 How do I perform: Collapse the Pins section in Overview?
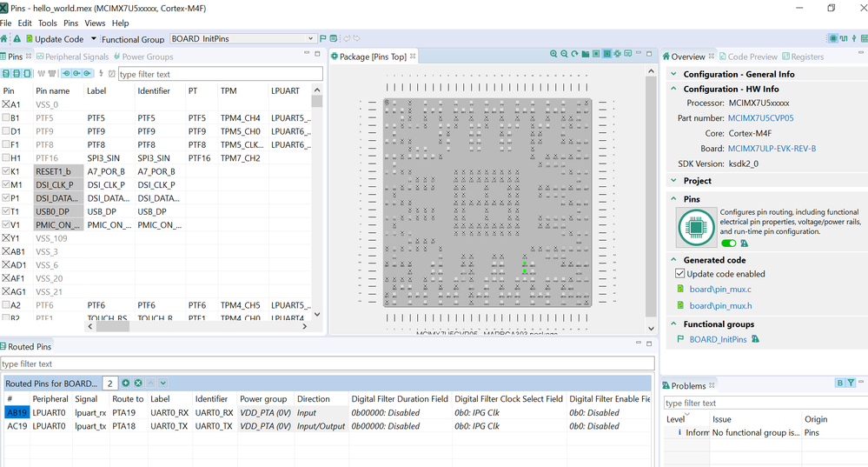pos(673,199)
